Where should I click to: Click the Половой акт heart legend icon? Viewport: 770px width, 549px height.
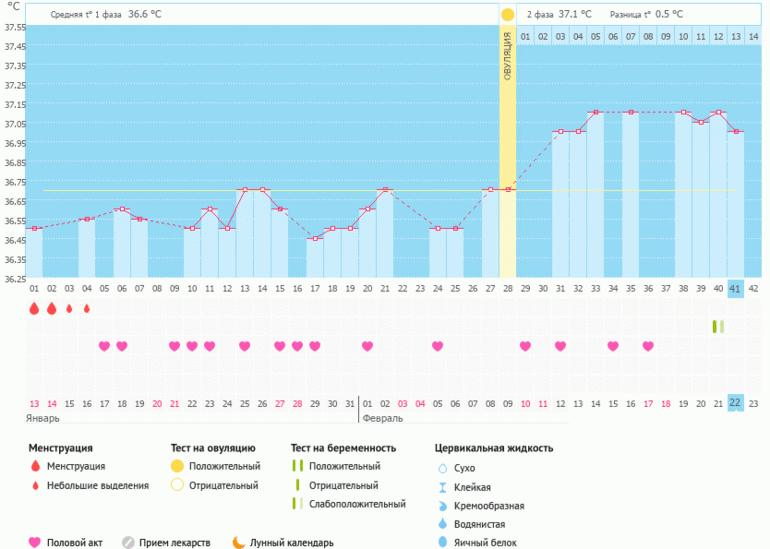(x=35, y=542)
